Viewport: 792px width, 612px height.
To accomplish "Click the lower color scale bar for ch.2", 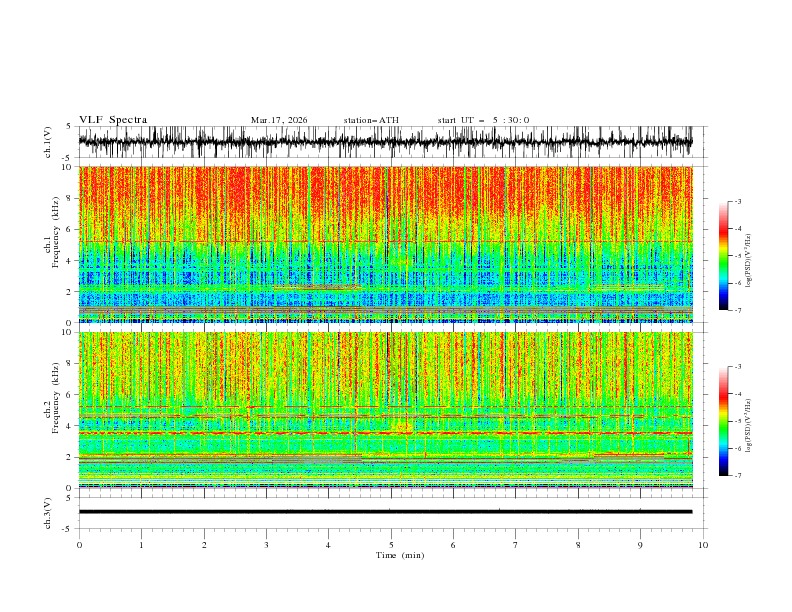I will tap(723, 421).
